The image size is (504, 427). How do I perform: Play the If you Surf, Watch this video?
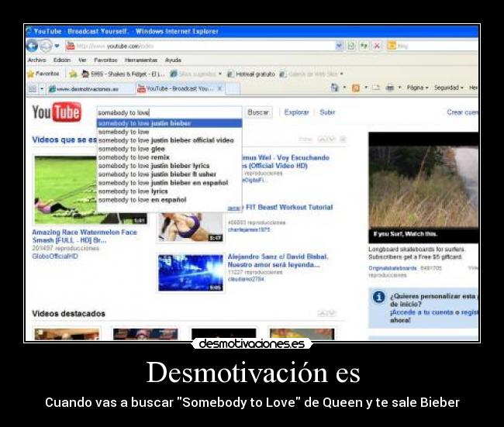tap(423, 187)
